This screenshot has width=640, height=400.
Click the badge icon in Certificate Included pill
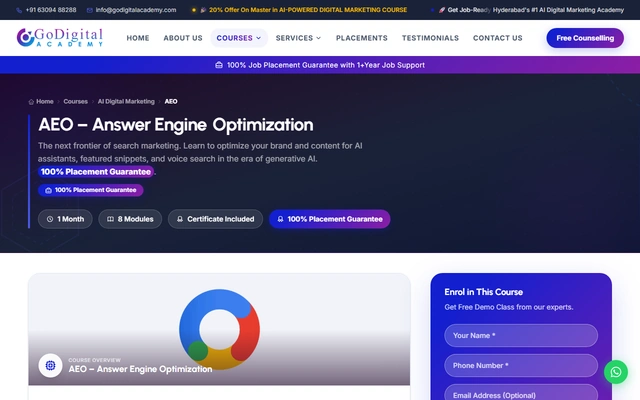(x=180, y=219)
